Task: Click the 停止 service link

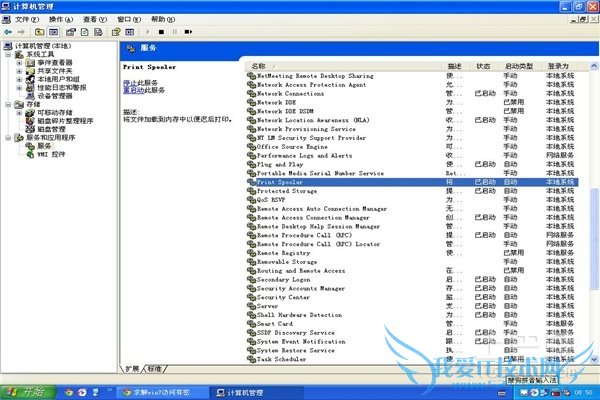Action: [128, 82]
